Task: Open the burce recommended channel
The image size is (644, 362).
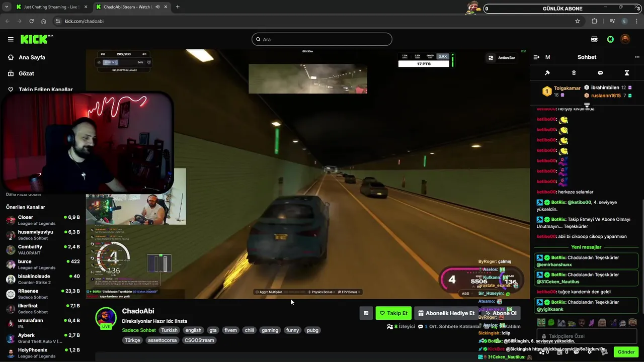Action: click(43, 264)
